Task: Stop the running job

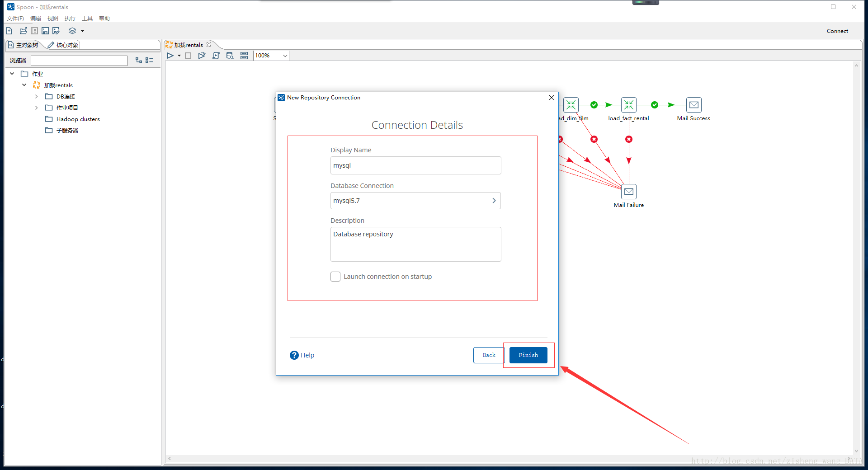Action: 188,56
